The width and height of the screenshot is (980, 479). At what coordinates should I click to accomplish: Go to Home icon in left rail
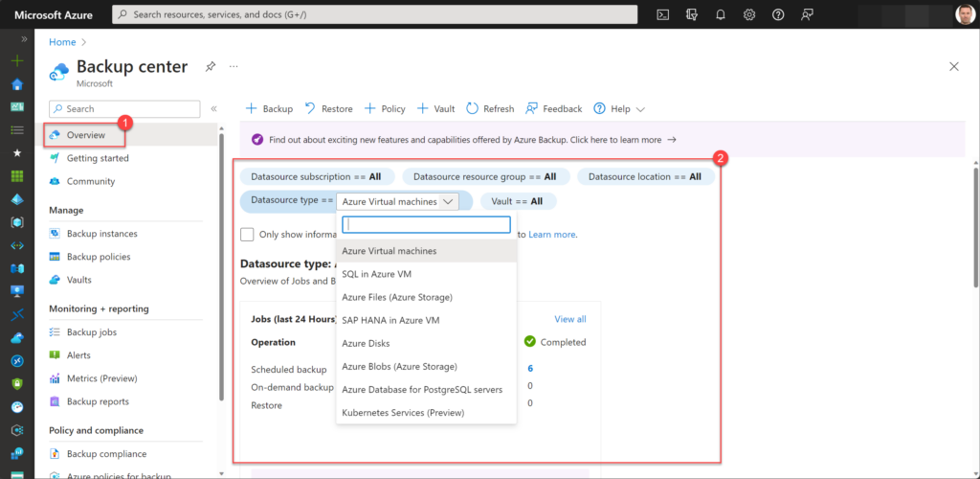coord(17,84)
